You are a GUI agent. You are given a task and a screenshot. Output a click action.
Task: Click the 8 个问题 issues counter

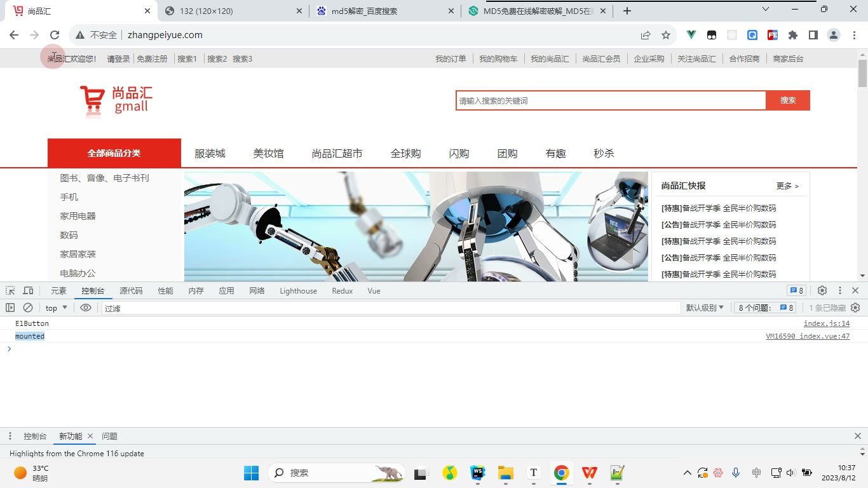pyautogui.click(x=766, y=308)
